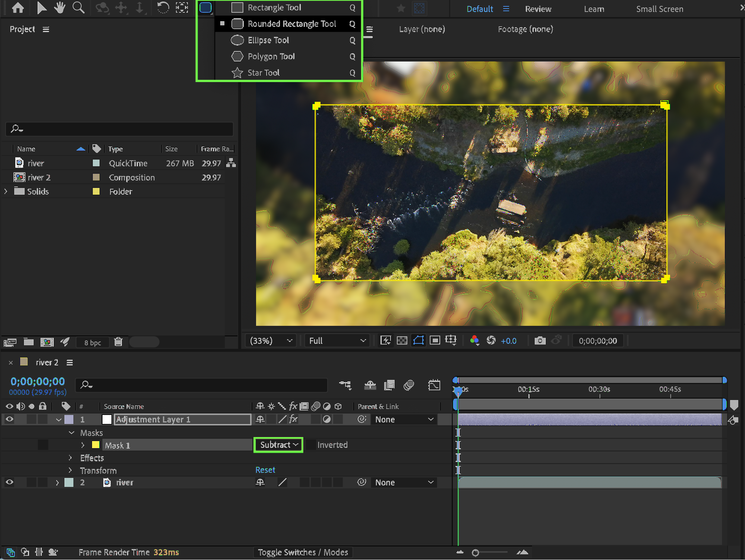Click the Home icon

pyautogui.click(x=18, y=7)
